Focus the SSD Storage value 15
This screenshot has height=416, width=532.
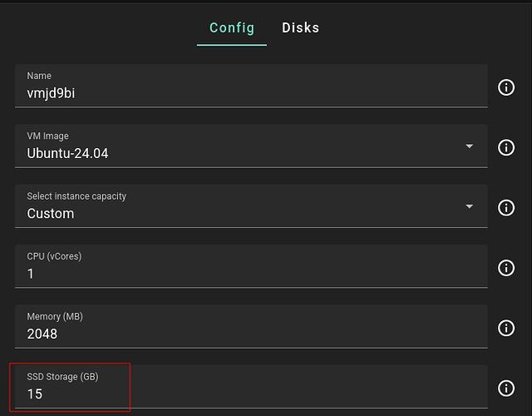point(35,394)
